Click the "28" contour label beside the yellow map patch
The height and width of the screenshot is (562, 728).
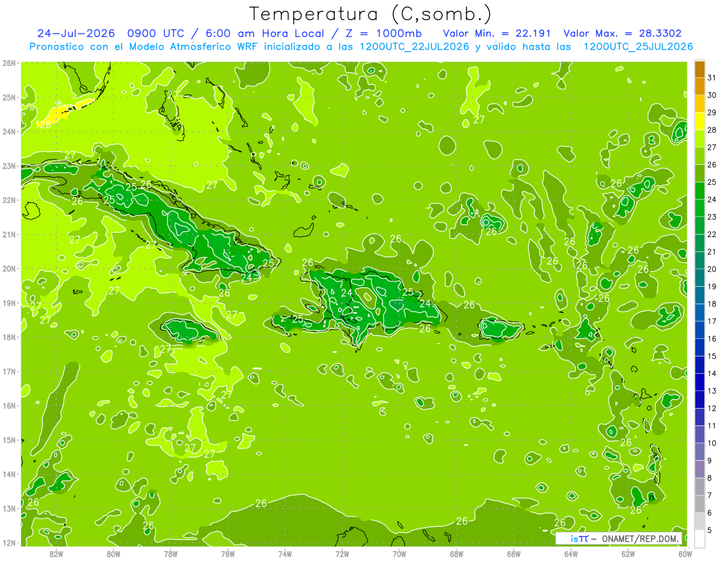pos(45,124)
